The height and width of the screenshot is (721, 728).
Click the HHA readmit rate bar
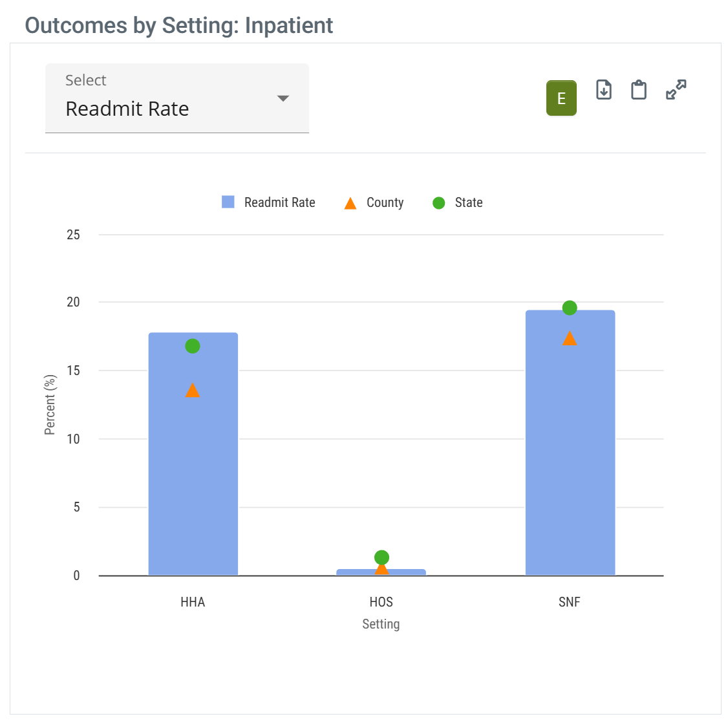point(193,479)
